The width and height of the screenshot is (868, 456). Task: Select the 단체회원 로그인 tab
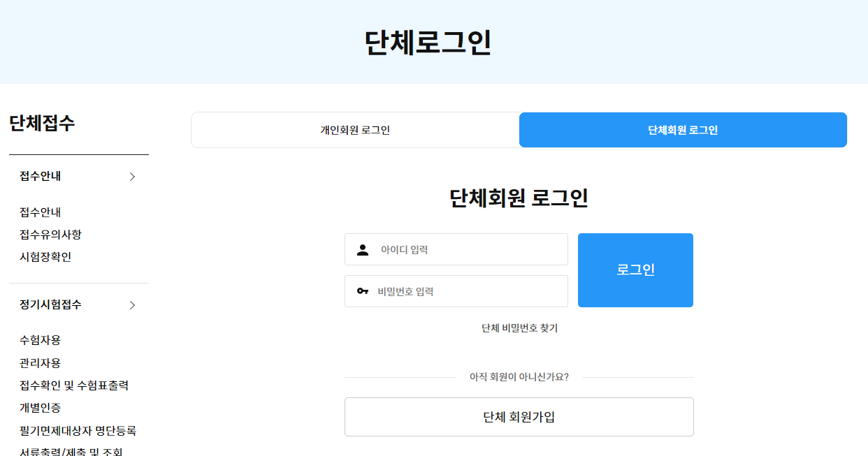[683, 130]
